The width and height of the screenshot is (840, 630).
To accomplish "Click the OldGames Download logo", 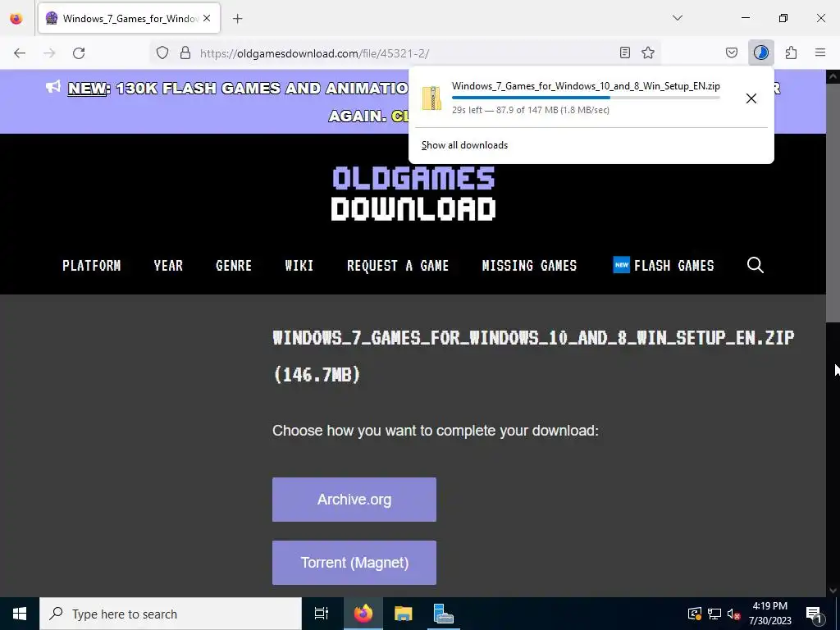I will click(x=413, y=194).
